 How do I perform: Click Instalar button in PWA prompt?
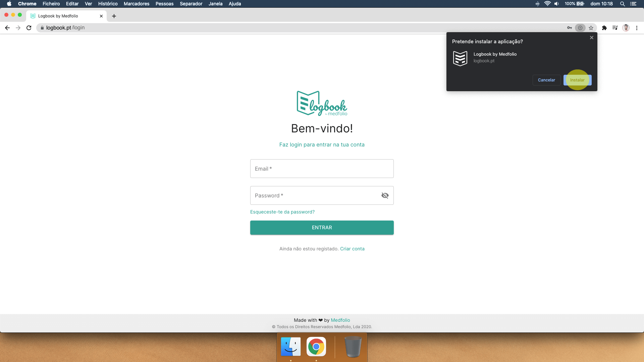pos(577,79)
